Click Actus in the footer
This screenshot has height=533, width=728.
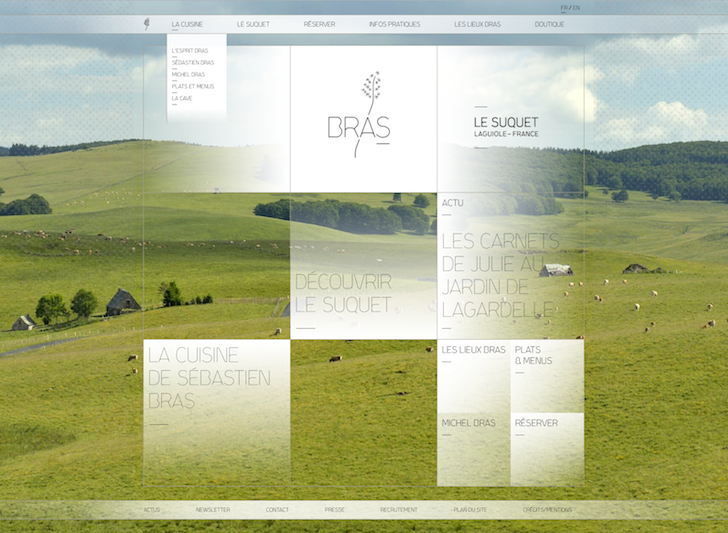click(x=151, y=510)
